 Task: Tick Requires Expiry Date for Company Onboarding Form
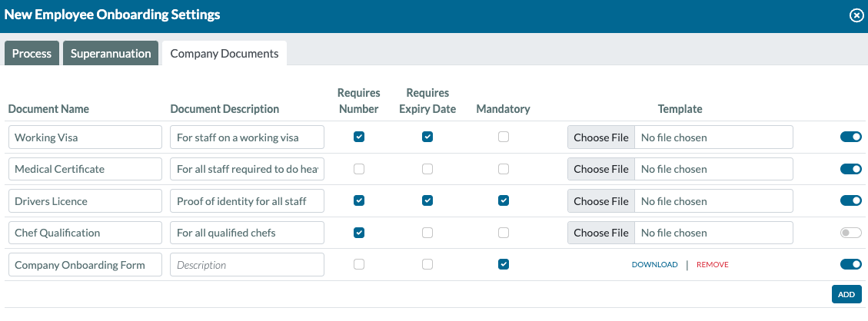click(427, 265)
